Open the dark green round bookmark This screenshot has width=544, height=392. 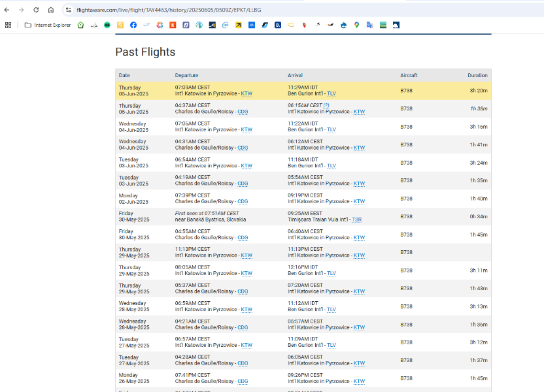107,25
